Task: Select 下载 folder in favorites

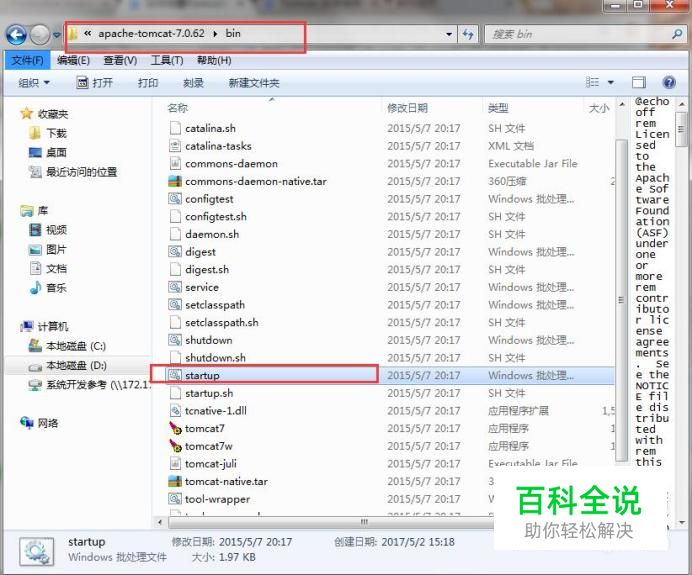Action: [48, 133]
